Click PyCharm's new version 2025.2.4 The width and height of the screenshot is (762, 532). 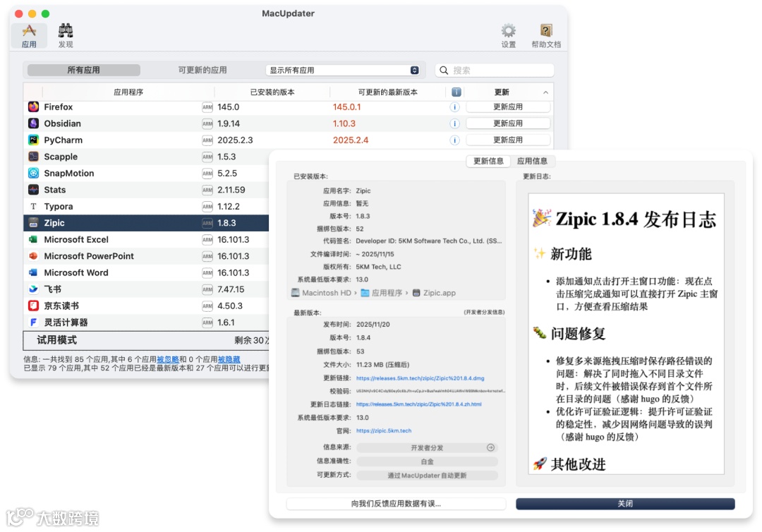351,140
